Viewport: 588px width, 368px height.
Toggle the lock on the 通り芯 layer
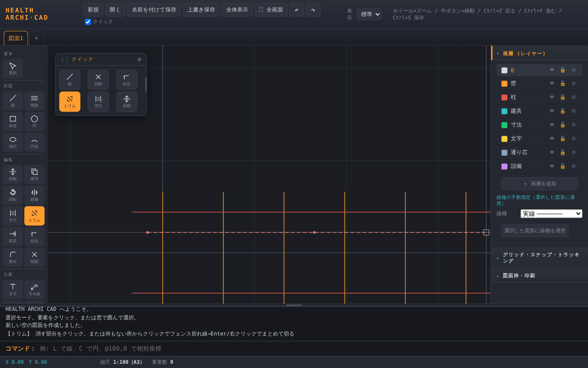tap(563, 152)
